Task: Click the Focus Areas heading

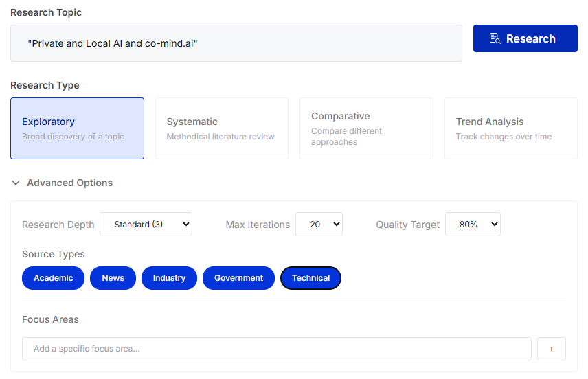Action: pyautogui.click(x=50, y=319)
